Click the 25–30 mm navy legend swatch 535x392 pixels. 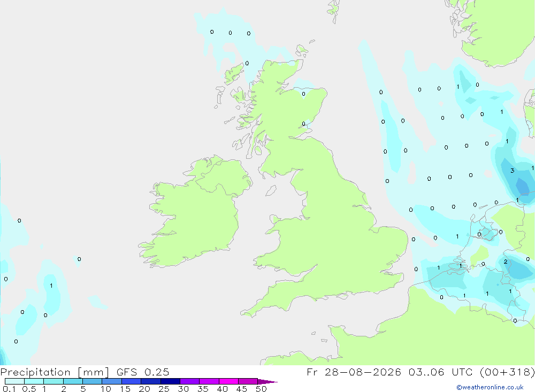(170, 381)
